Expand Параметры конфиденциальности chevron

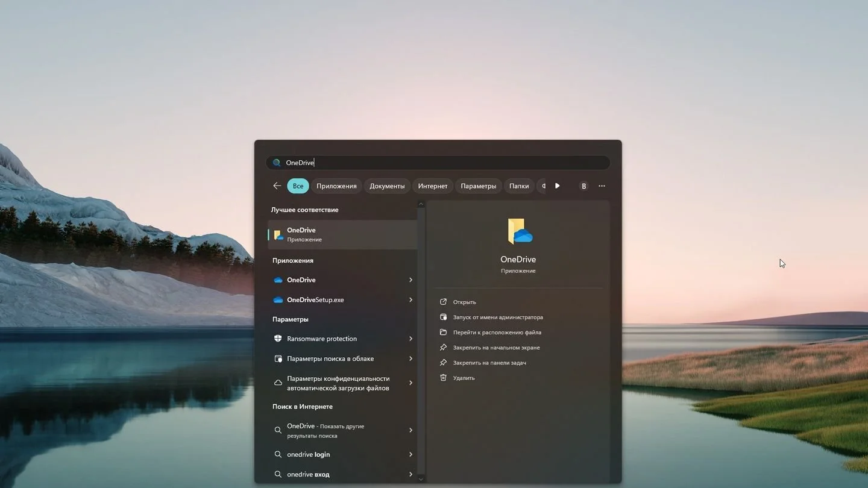tap(410, 383)
